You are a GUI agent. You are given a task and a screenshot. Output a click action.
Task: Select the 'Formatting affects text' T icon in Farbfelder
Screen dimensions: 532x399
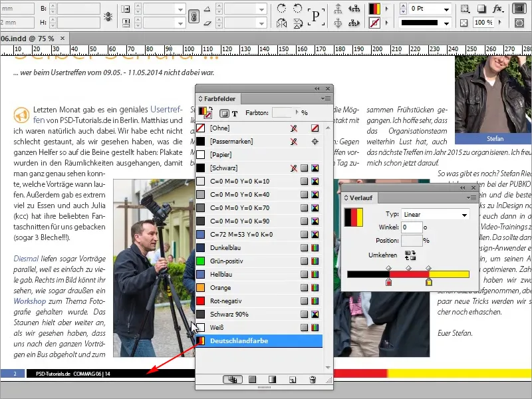click(x=235, y=113)
